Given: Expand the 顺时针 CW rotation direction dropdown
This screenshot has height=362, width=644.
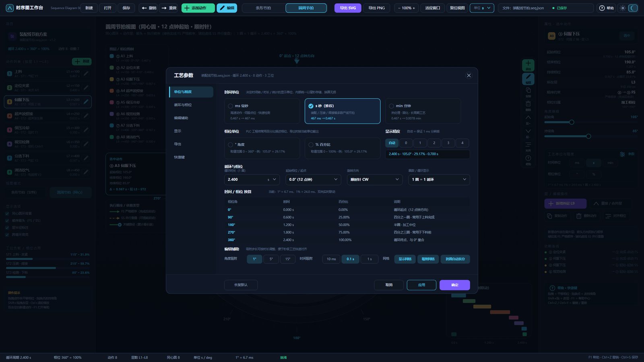Looking at the screenshot, I should (x=375, y=179).
